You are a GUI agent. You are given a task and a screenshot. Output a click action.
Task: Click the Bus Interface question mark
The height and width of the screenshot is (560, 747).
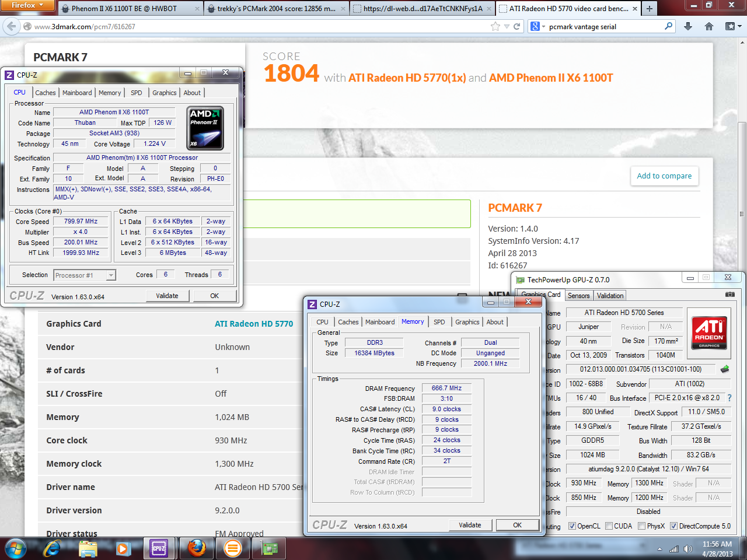[x=729, y=398]
